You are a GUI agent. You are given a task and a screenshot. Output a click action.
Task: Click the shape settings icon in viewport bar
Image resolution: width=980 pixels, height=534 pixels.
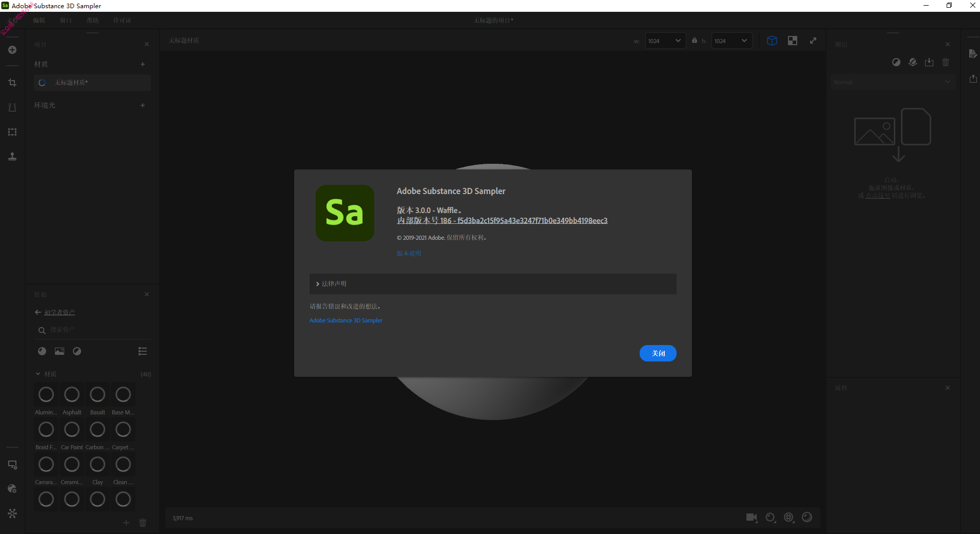click(771, 518)
